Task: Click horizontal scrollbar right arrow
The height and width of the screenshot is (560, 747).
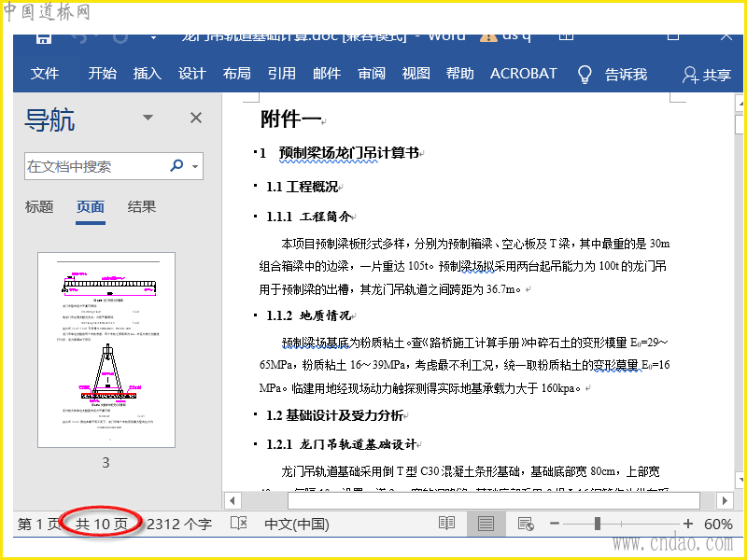Action: click(x=725, y=501)
